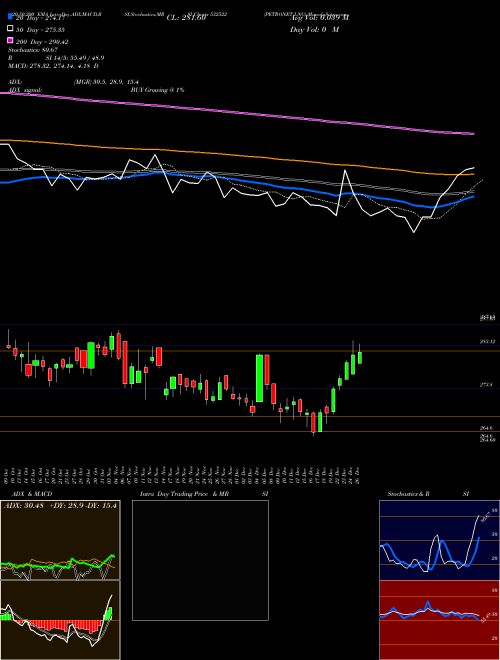Click 'ADX: 30.48 +DY: 28.9 -DY: 15.4' header
Viewport: 500px width, 660px height.
pyautogui.click(x=60, y=505)
